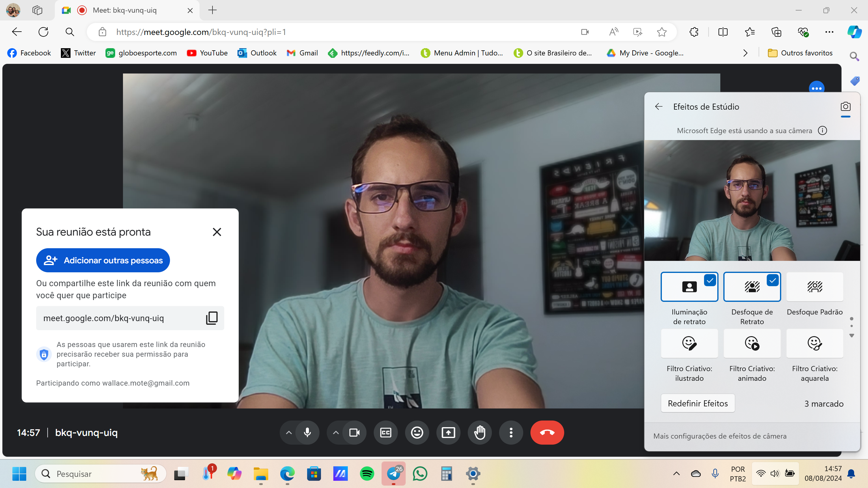This screenshot has width=868, height=488.
Task: Enable Desfoque Padrão effect
Action: (x=814, y=286)
